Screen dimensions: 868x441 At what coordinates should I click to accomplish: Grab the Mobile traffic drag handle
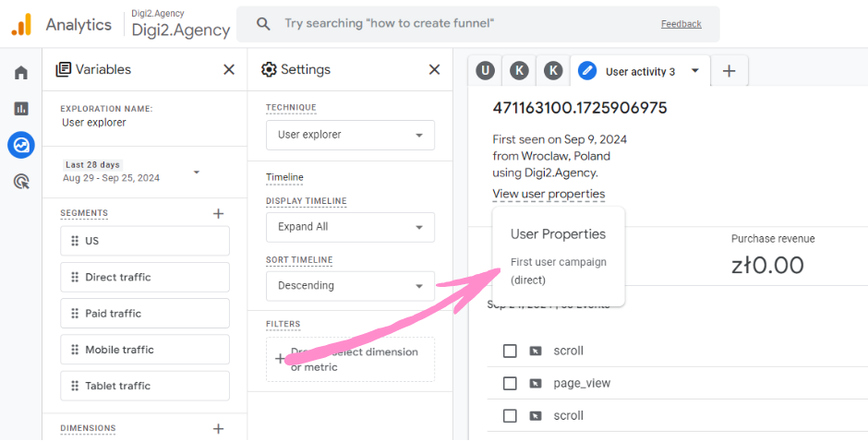pyautogui.click(x=75, y=350)
